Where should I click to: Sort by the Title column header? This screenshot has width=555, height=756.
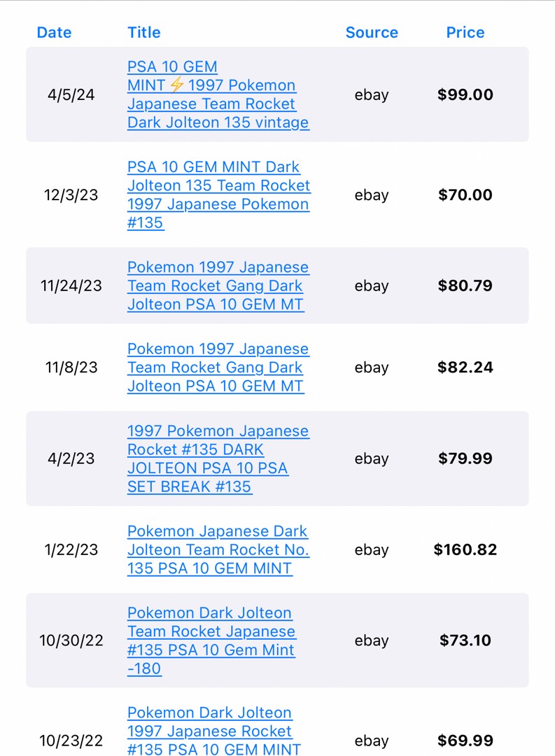pyautogui.click(x=143, y=32)
